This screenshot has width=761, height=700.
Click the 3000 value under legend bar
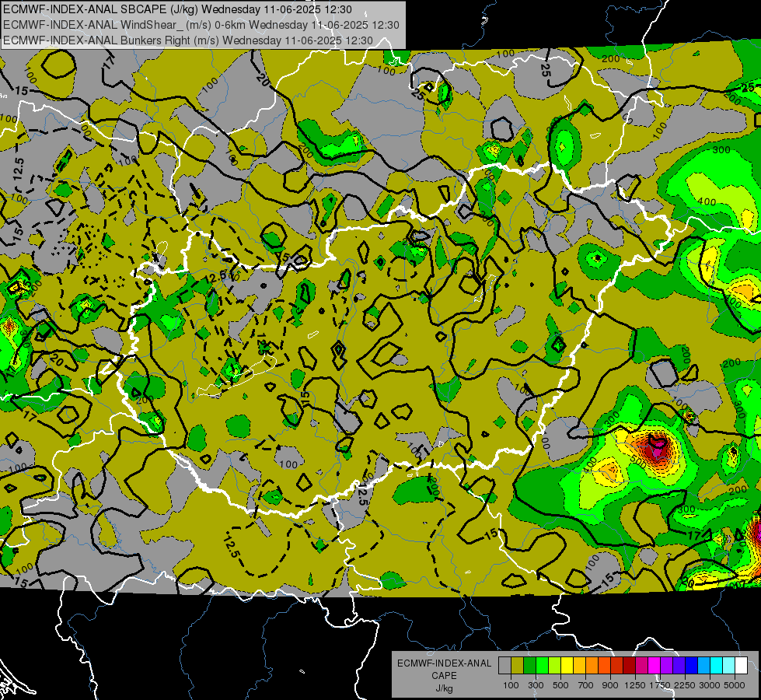pyautogui.click(x=710, y=685)
